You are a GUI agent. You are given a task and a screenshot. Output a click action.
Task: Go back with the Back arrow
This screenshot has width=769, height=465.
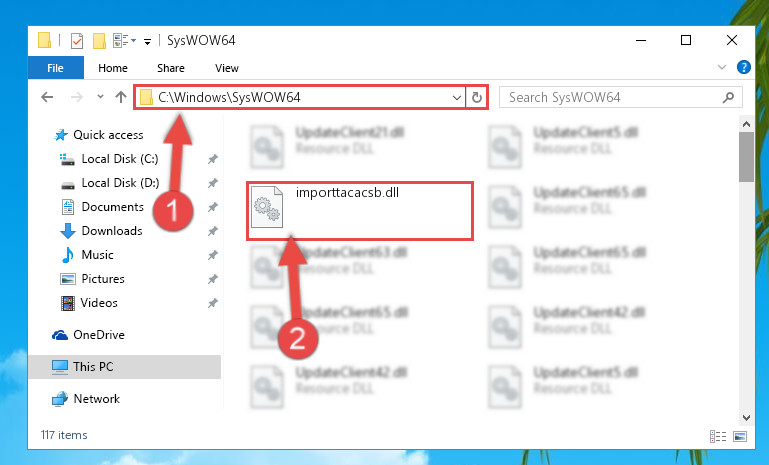(x=47, y=97)
